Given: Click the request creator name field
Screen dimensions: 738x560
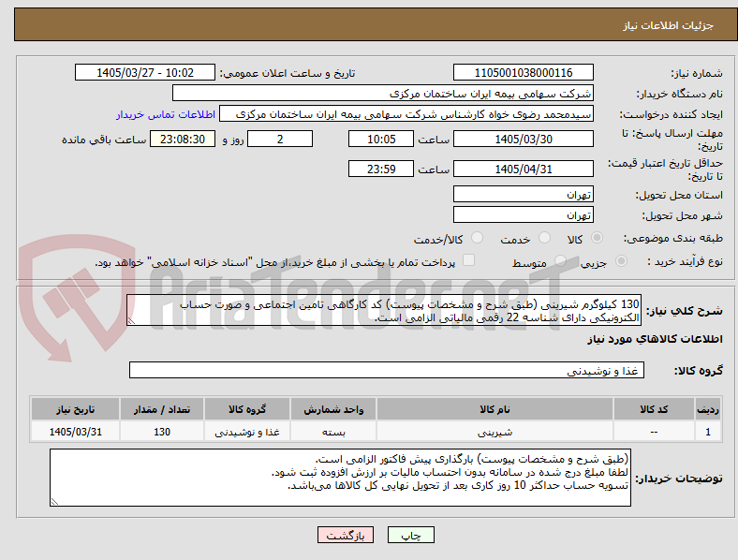Looking at the screenshot, I should (406, 114).
